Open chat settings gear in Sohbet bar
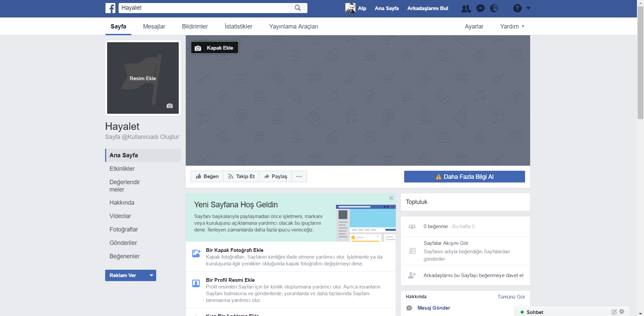Viewport: 644px width, 316px height. [622, 312]
